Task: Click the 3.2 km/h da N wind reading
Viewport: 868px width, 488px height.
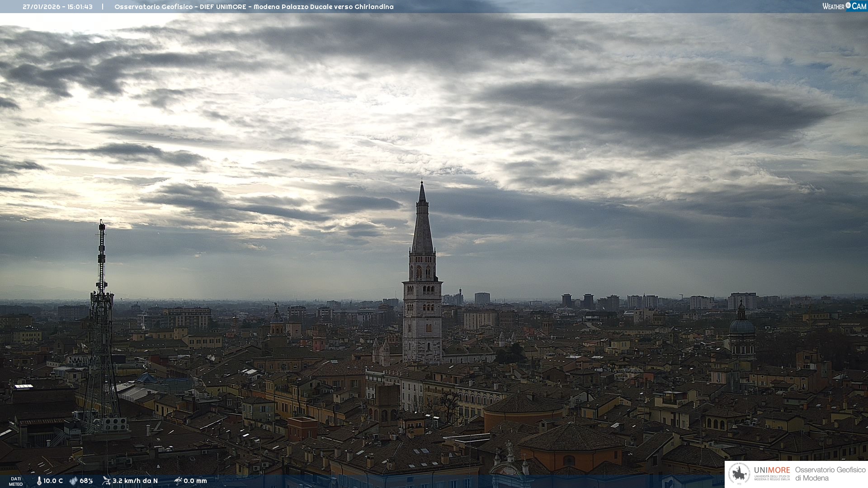Action: (x=135, y=481)
